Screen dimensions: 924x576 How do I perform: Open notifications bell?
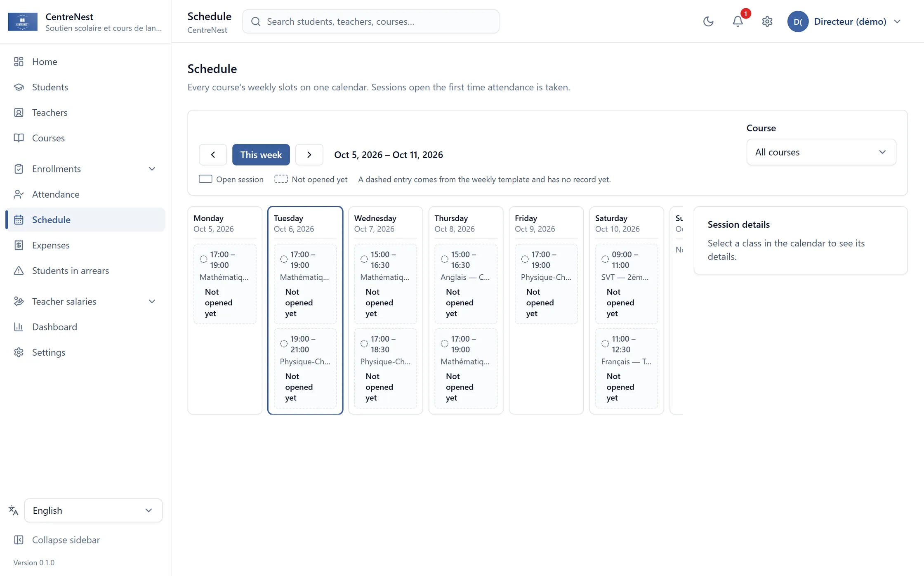[x=738, y=21]
